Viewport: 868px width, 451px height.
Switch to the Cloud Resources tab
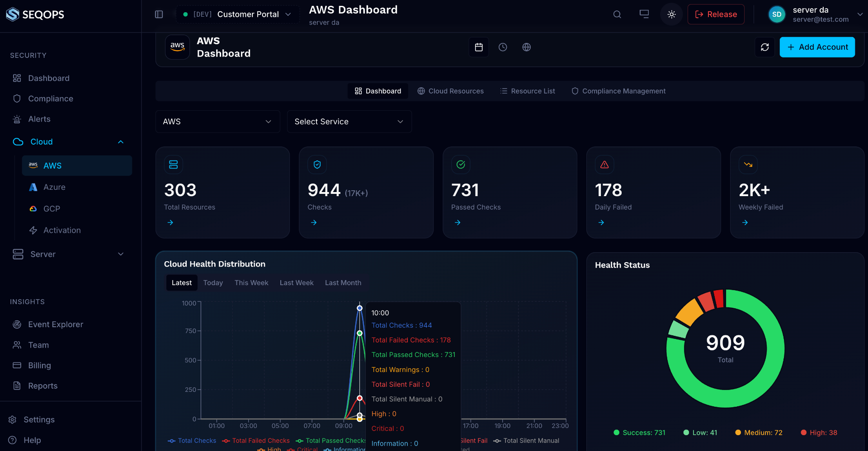pos(450,91)
